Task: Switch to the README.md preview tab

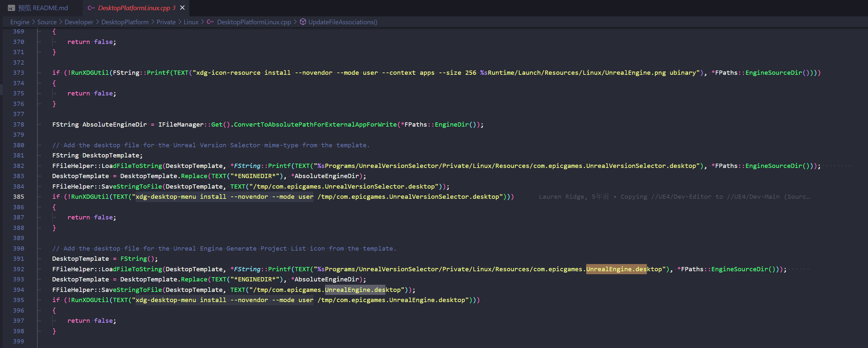Action: coord(38,8)
